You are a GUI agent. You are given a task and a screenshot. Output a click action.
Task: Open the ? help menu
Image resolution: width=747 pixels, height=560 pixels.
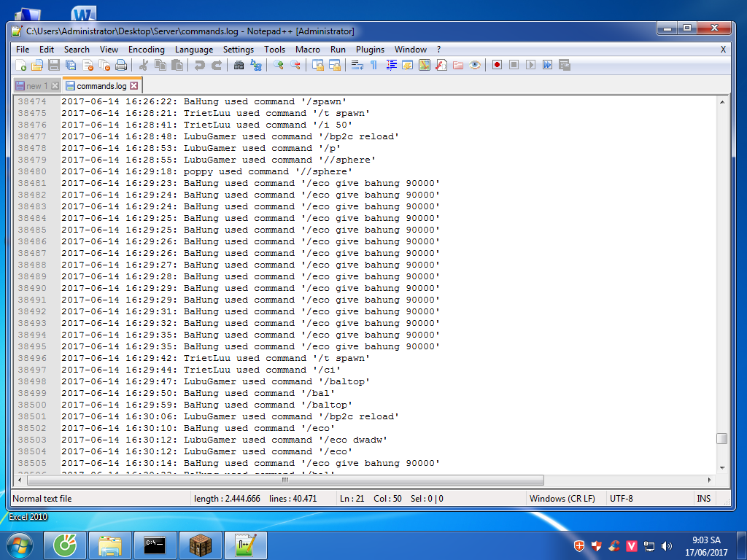[x=438, y=50]
